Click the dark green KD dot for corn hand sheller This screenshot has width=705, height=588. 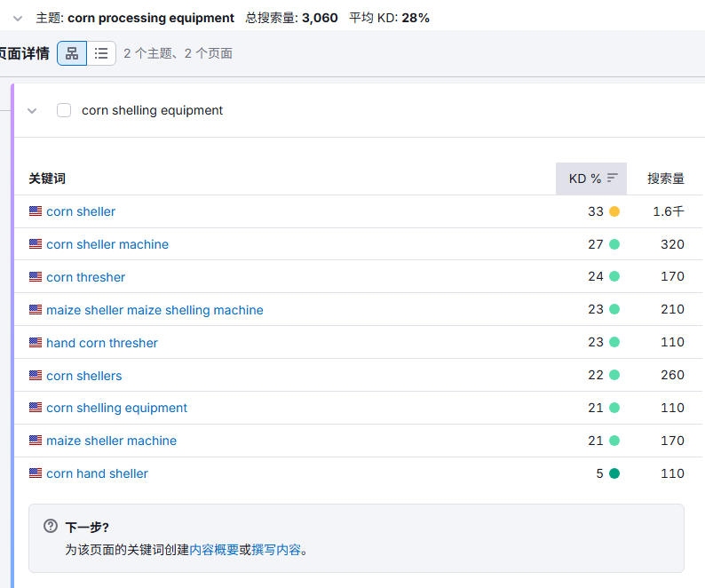[x=614, y=473]
